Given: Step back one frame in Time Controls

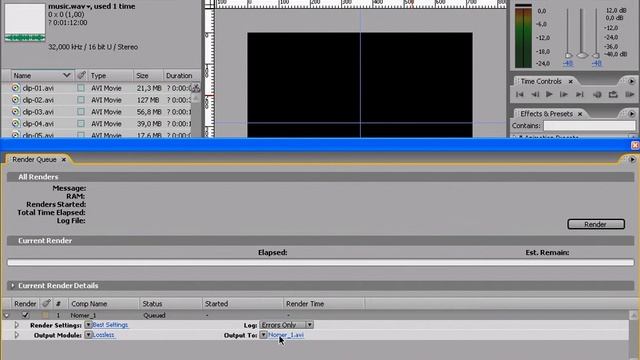Looking at the screenshot, I should [x=535, y=95].
